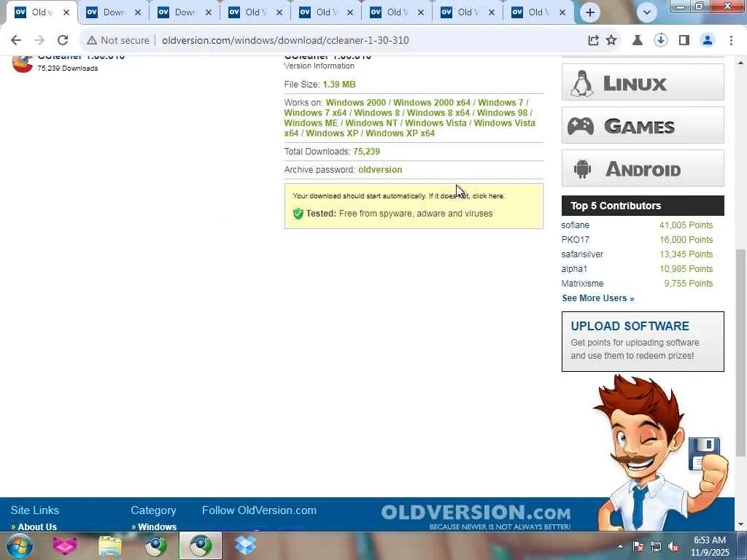This screenshot has width=747, height=560.
Task: Click the Action Center flag icon
Action: (638, 547)
